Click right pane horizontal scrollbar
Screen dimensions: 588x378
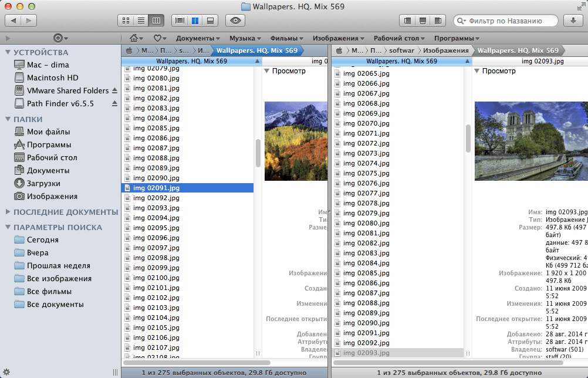(448, 363)
